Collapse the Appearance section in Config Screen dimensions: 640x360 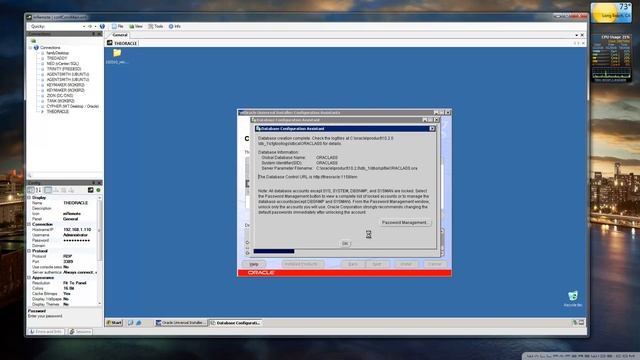tap(29, 278)
